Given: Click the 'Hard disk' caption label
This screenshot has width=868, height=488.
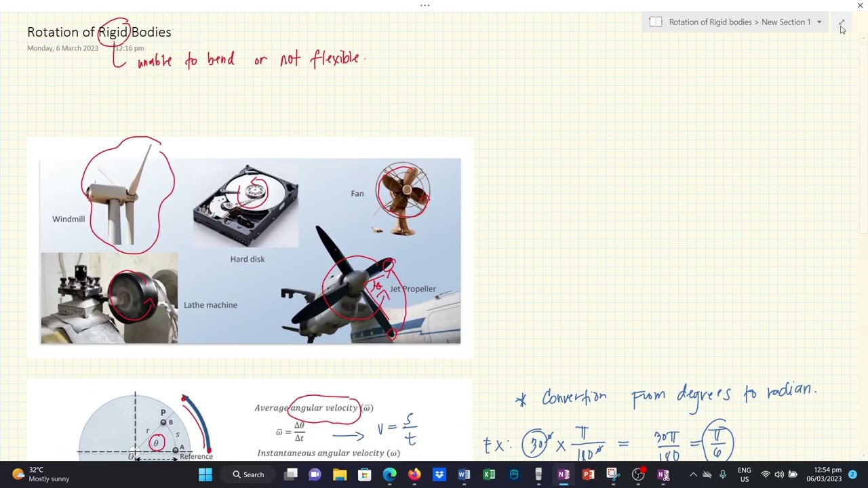Looking at the screenshot, I should [248, 259].
